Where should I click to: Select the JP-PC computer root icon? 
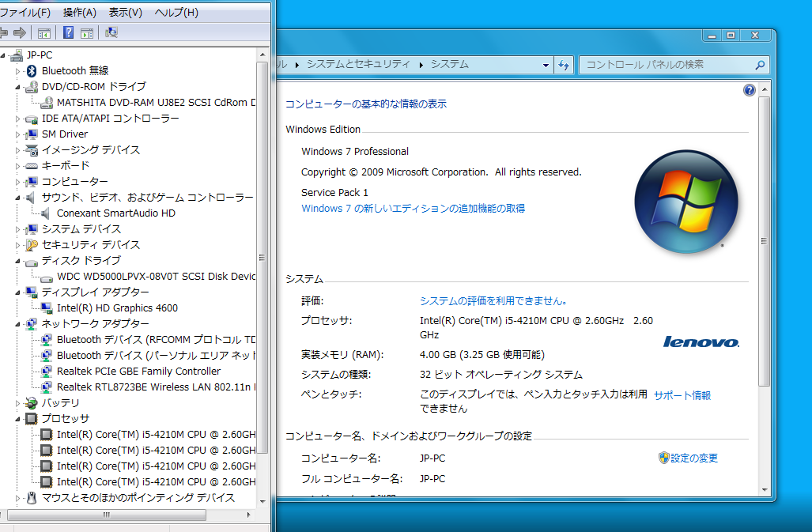coord(17,55)
